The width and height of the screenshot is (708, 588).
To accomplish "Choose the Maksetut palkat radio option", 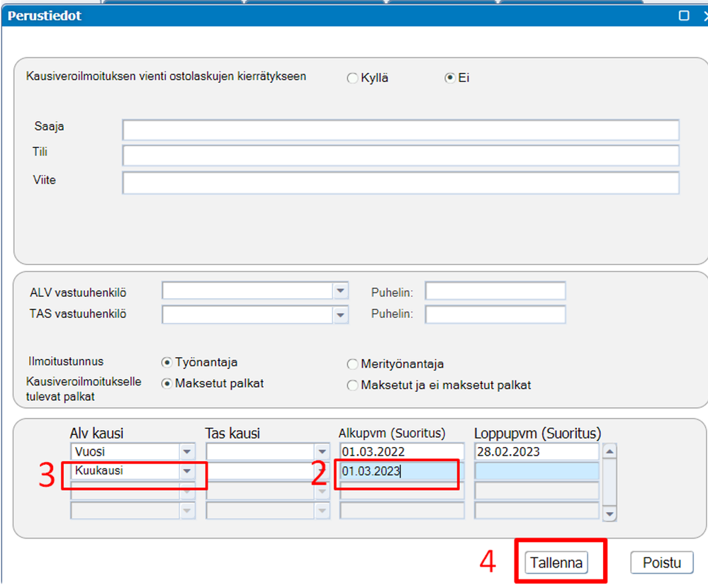I will 167,383.
